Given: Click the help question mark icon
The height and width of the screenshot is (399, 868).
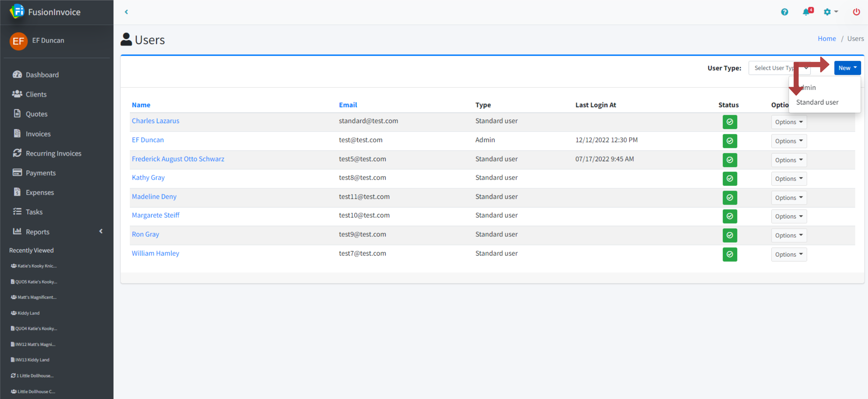Looking at the screenshot, I should point(784,12).
